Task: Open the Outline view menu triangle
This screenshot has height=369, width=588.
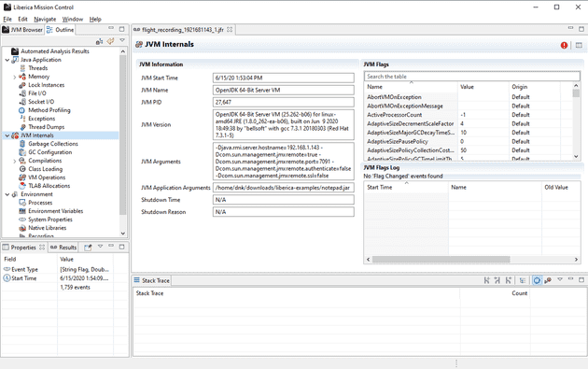Action: pyautogui.click(x=122, y=40)
